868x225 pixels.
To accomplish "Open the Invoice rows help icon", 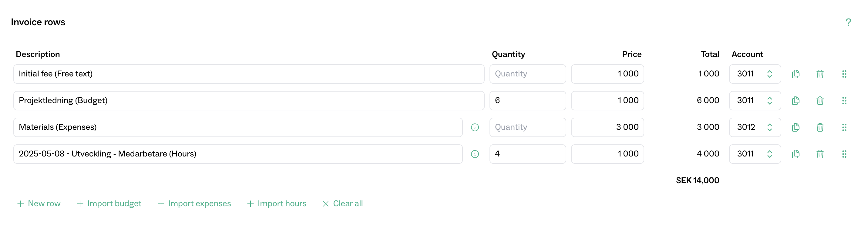I will [x=848, y=22].
